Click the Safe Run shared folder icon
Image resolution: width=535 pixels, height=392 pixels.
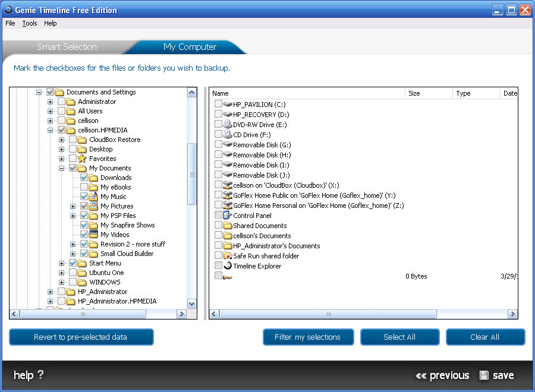[228, 255]
